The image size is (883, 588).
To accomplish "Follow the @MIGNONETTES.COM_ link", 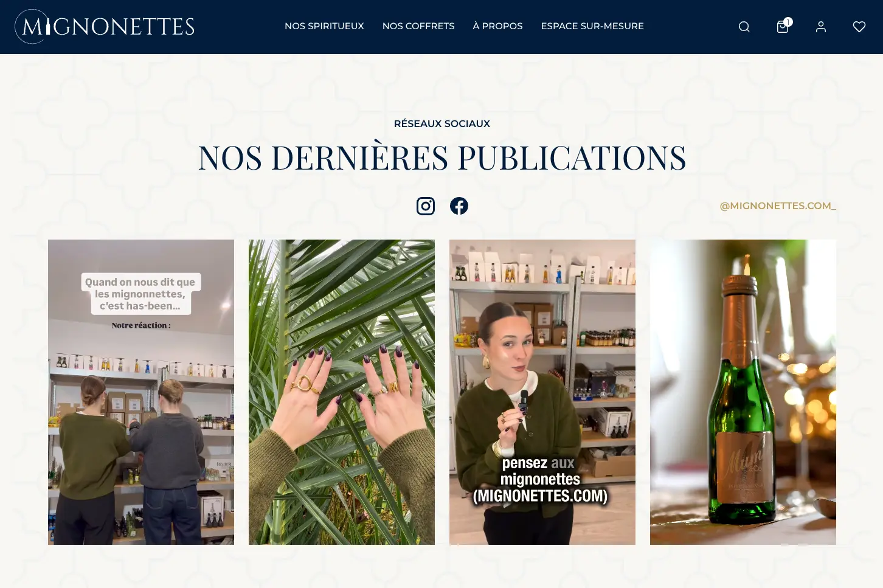I will 778,206.
